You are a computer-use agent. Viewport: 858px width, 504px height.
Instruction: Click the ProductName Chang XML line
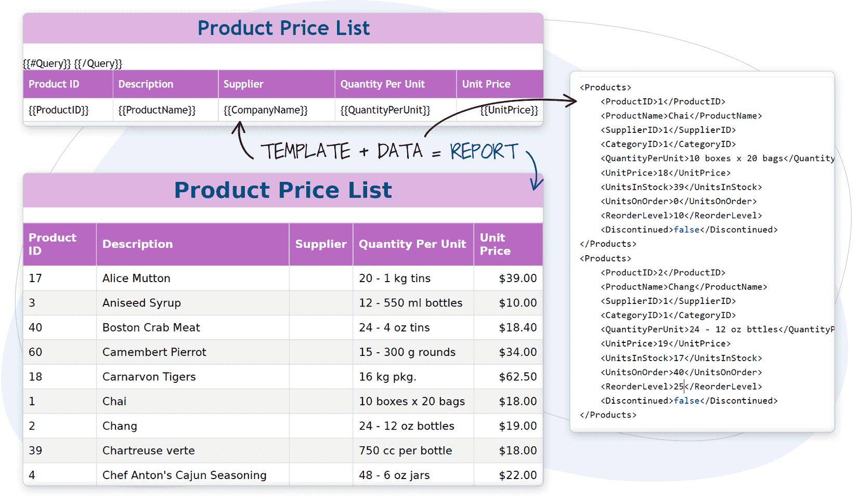pos(683,287)
